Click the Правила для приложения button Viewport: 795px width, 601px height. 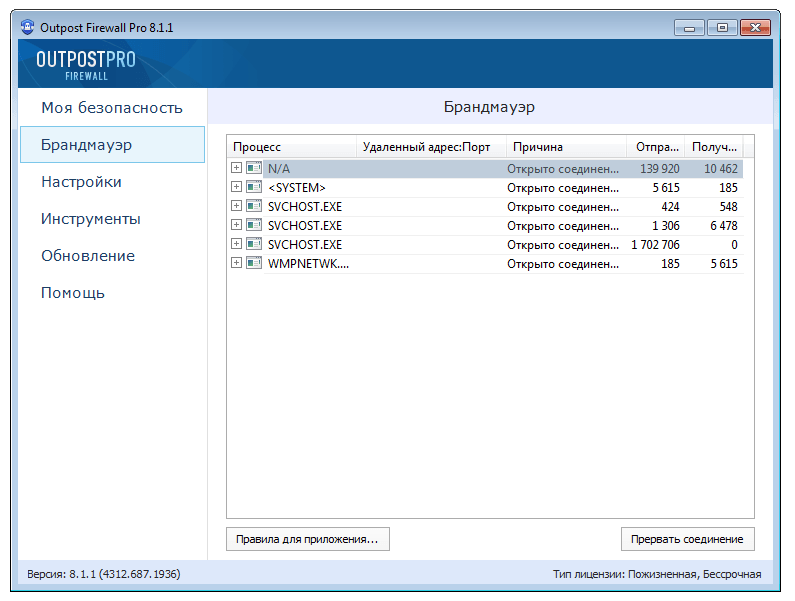pyautogui.click(x=308, y=539)
